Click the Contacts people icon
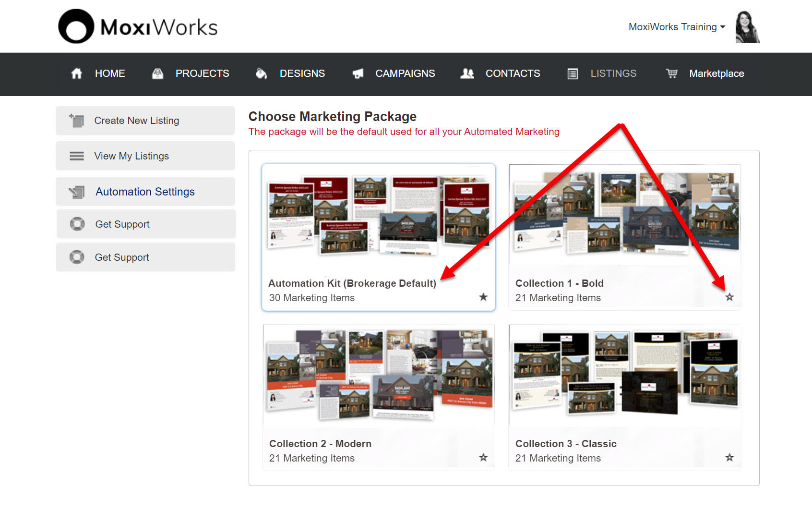Image resolution: width=812 pixels, height=523 pixels. (x=467, y=73)
